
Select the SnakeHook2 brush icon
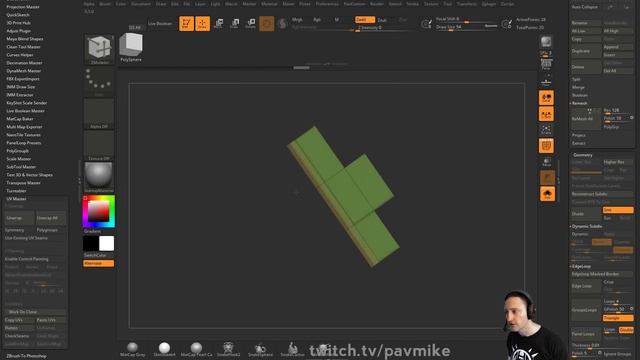[x=228, y=349]
